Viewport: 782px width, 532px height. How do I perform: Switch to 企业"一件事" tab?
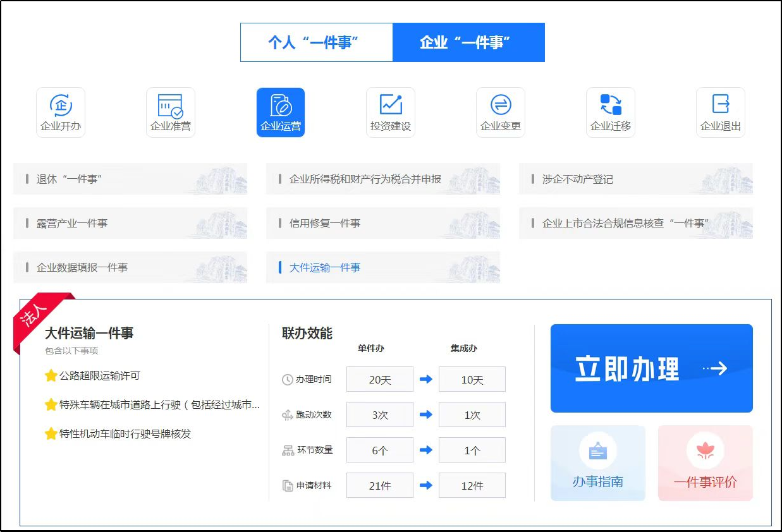(468, 42)
